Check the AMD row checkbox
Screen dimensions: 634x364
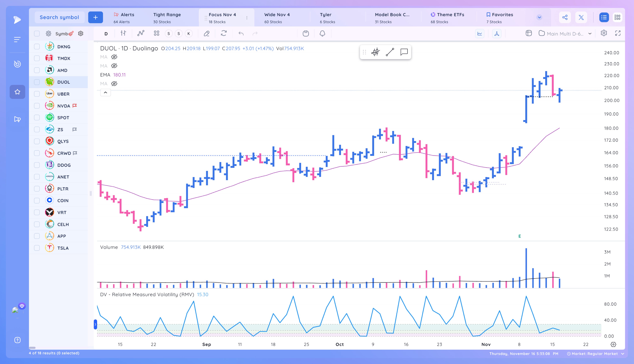37,70
